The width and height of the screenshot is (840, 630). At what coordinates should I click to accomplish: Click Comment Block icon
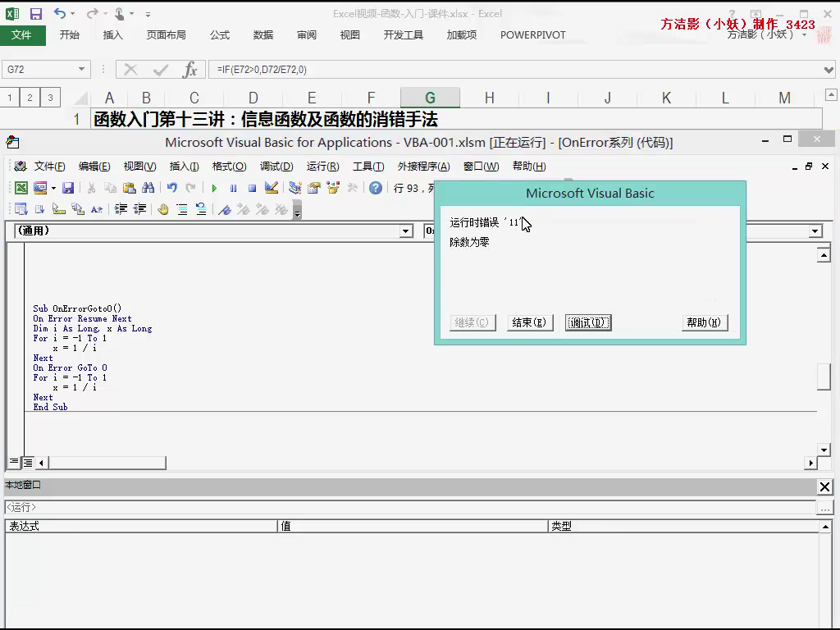click(182, 209)
